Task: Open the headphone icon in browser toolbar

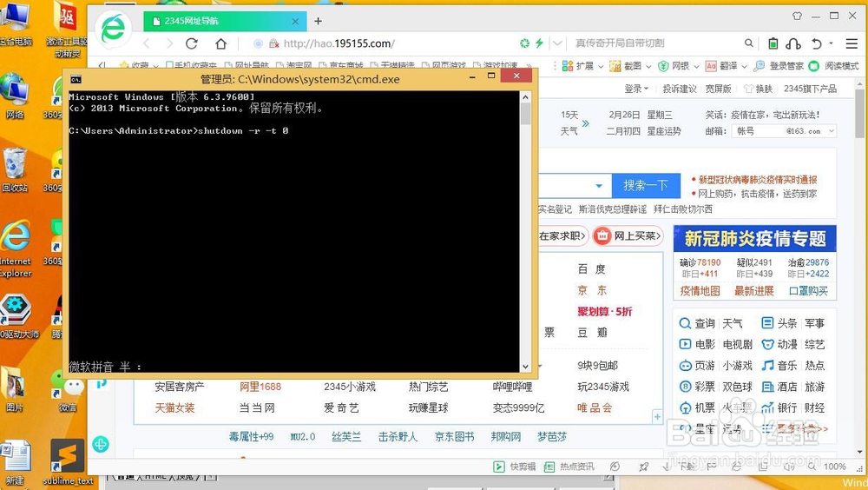Action: click(793, 43)
